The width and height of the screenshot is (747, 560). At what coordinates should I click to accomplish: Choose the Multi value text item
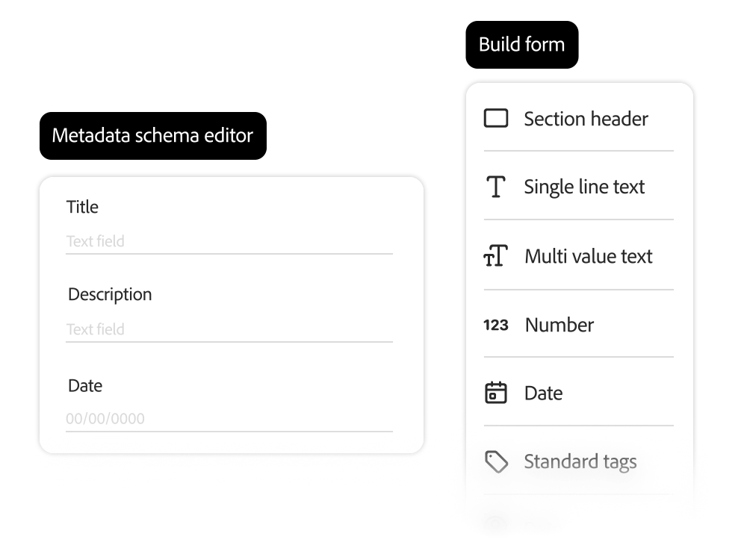[x=588, y=256]
